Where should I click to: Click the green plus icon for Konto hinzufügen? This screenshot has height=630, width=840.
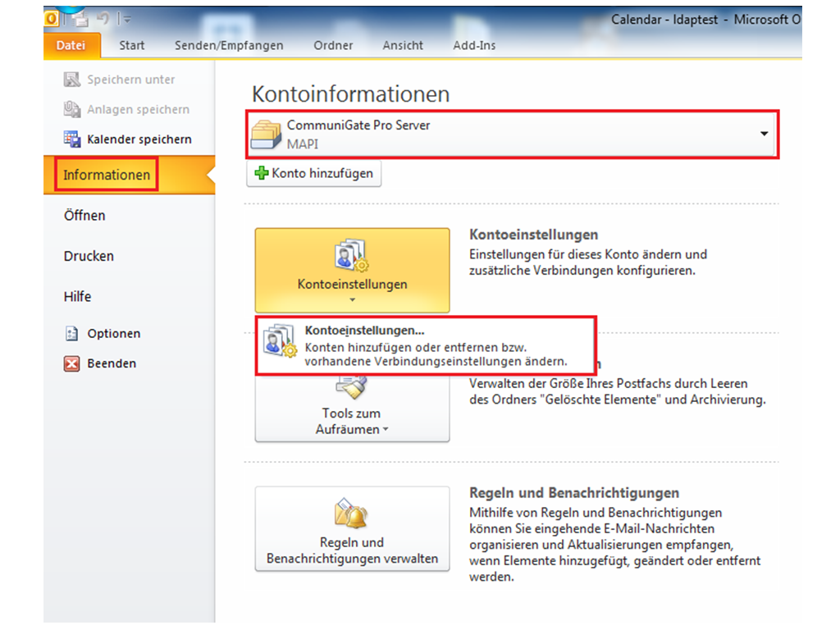coord(262,173)
